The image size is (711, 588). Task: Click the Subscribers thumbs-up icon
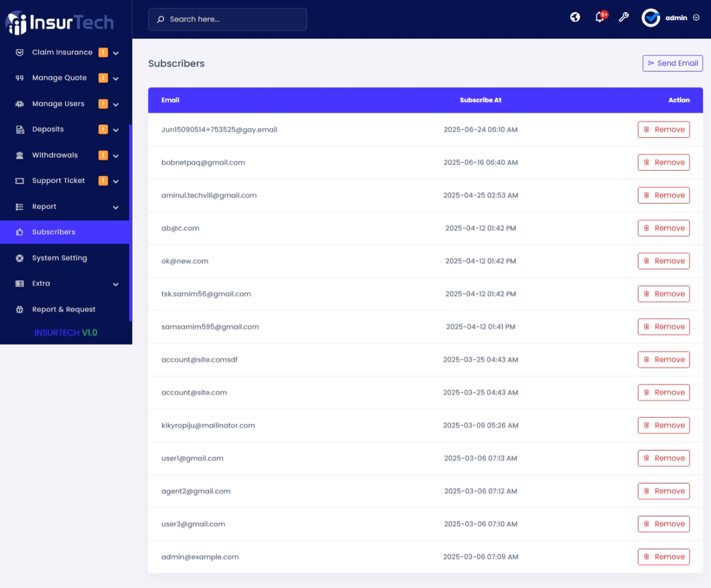click(x=20, y=232)
